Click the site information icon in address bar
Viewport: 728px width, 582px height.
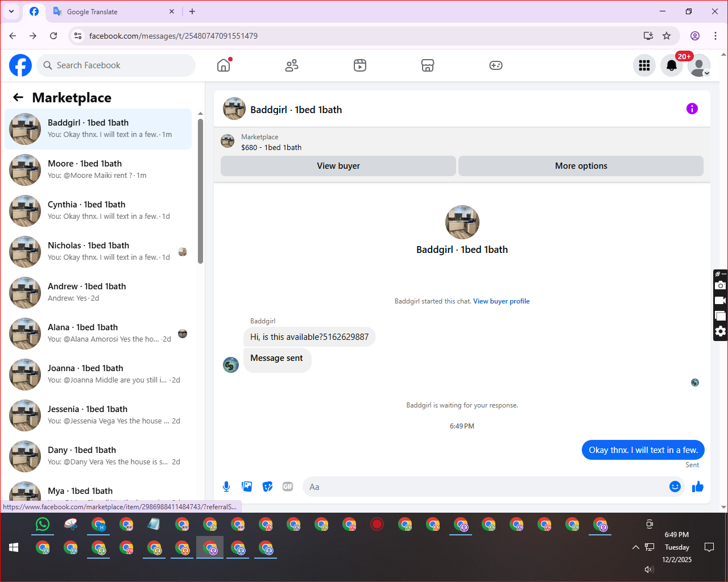78,36
